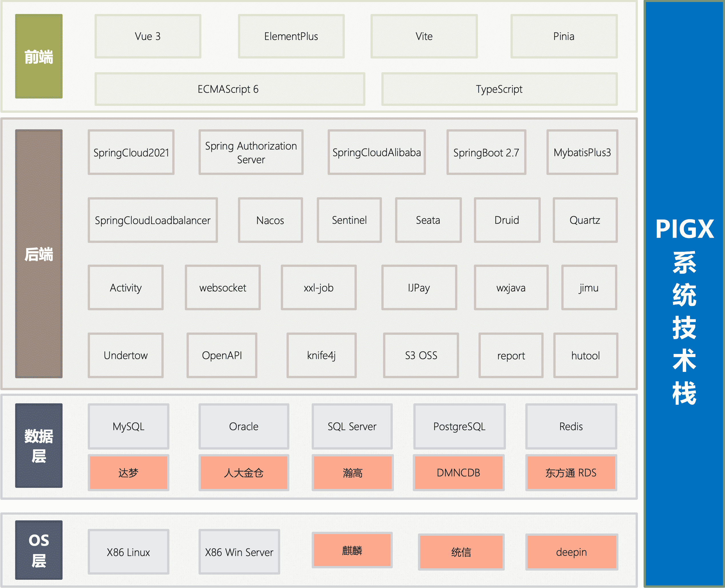
Task: Click the ECMAScript 6 box
Action: pyautogui.click(x=230, y=89)
